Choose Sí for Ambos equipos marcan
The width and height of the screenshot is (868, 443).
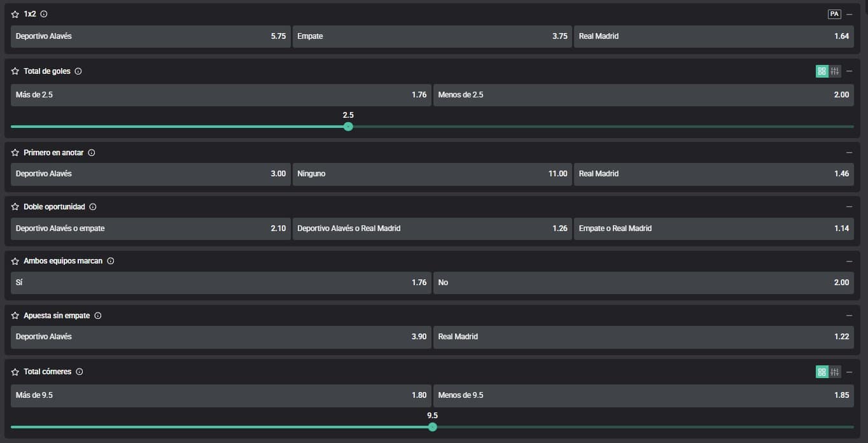pos(221,283)
